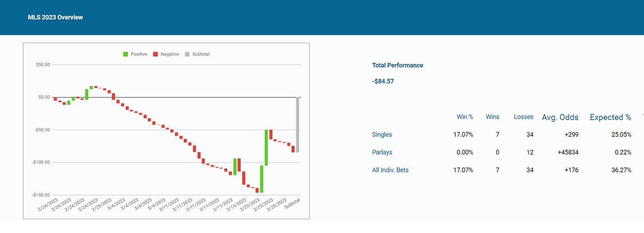Click the -$150.00 y-axis label

40,195
